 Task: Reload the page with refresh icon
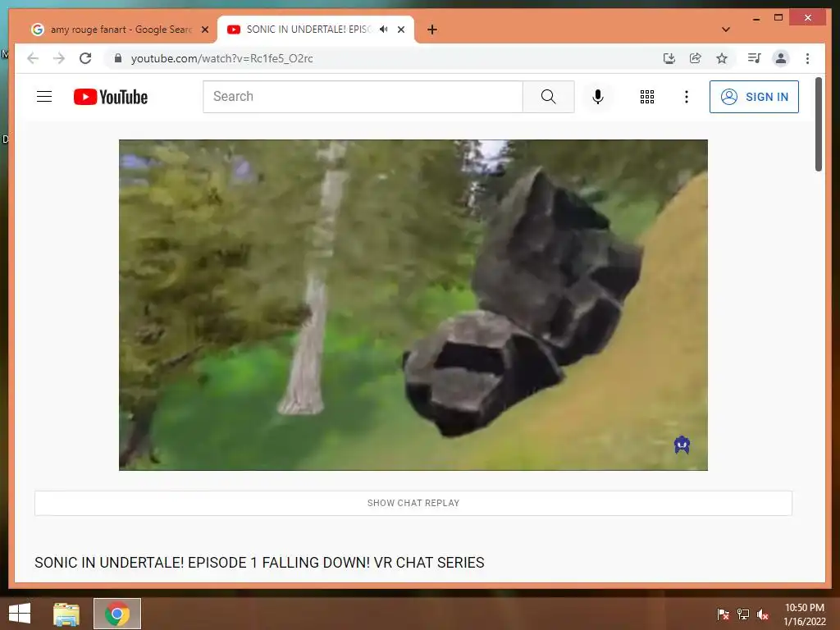[85, 58]
